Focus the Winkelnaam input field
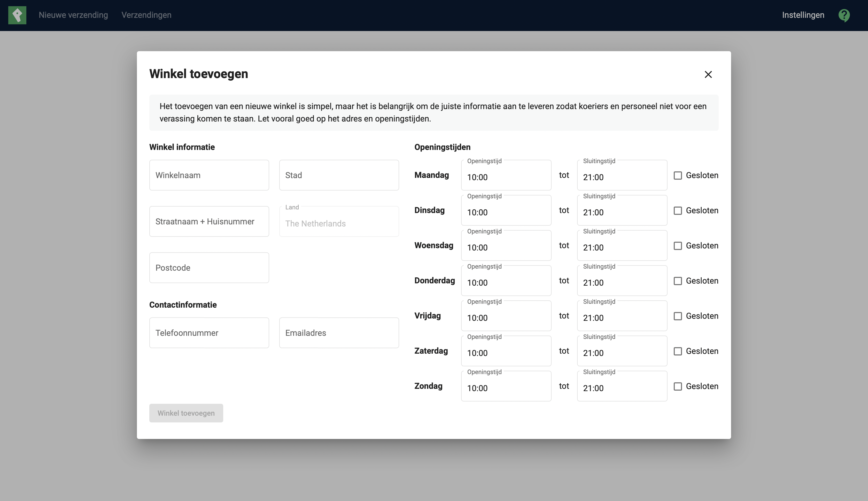The width and height of the screenshot is (868, 501). point(209,175)
